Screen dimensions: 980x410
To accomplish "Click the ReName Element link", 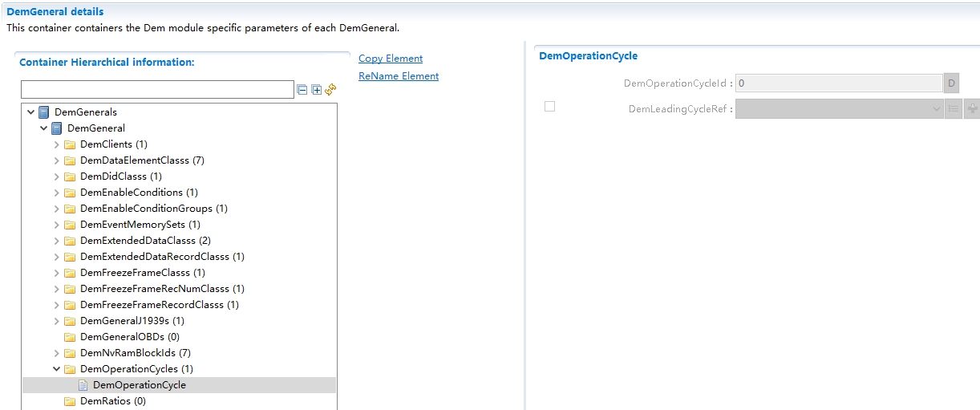I will pos(398,76).
